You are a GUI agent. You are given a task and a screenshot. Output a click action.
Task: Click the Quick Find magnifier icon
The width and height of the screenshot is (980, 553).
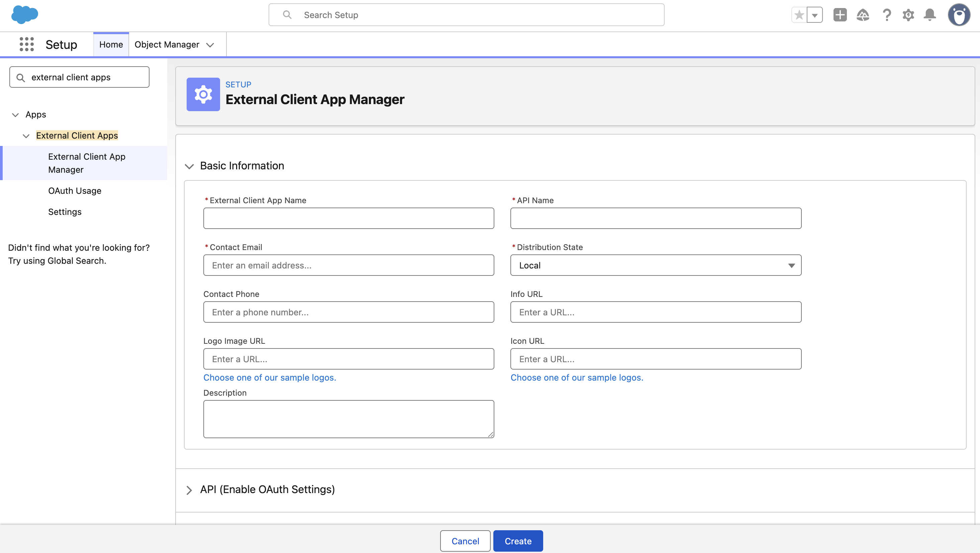tap(21, 78)
